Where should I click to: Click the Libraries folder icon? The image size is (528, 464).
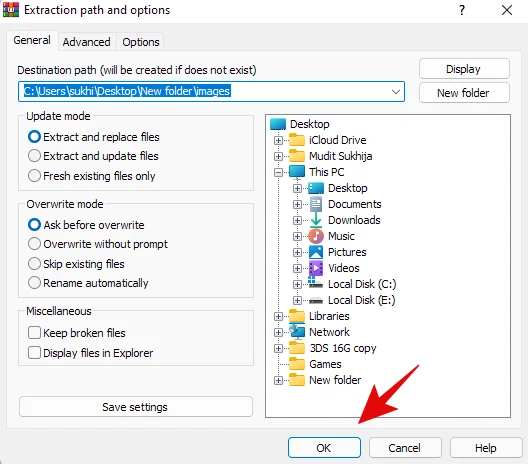pyautogui.click(x=297, y=316)
